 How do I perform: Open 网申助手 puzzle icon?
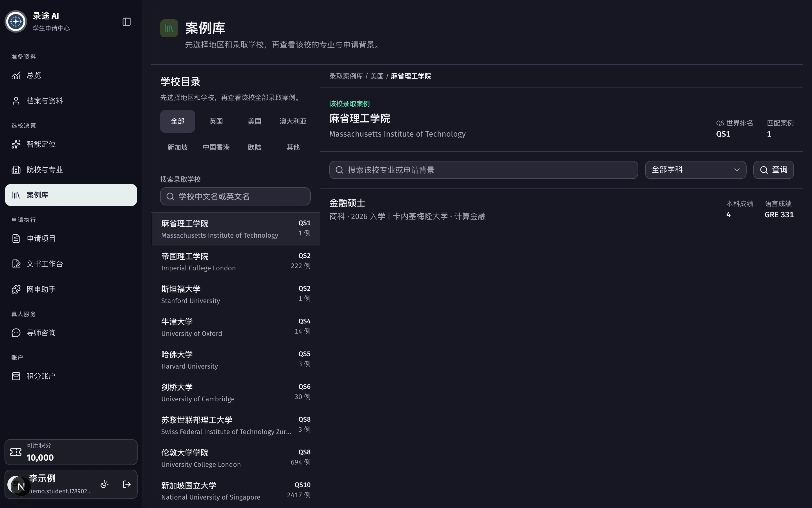pos(16,289)
